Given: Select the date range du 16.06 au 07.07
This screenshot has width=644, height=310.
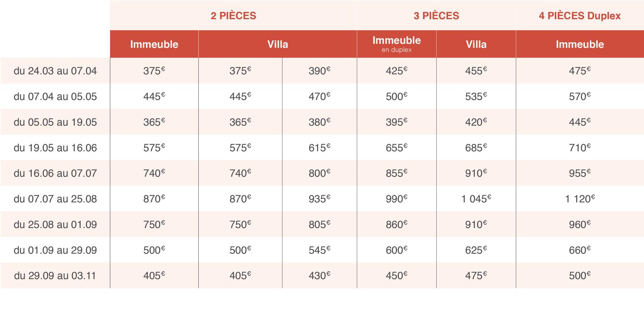Looking at the screenshot, I should click(55, 173).
